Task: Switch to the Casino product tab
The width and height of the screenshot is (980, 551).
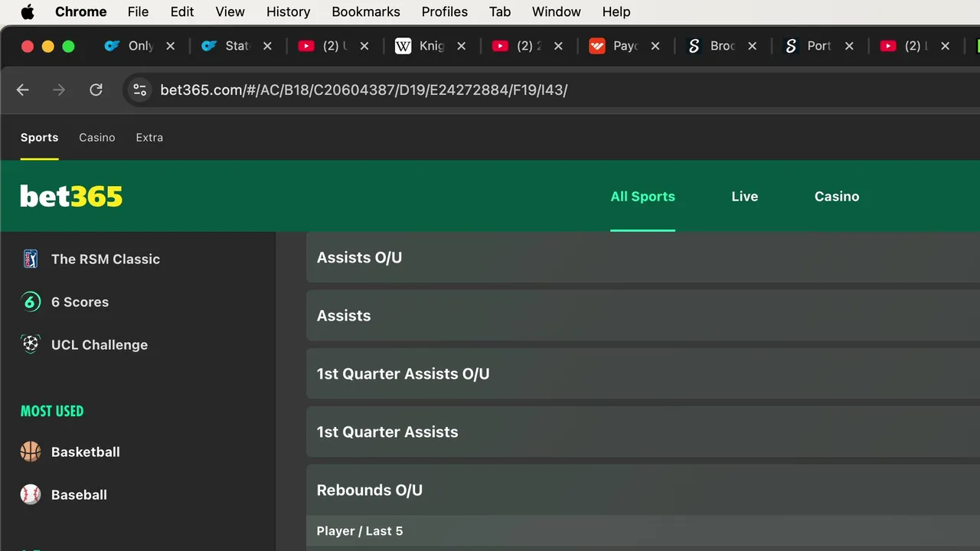Action: pyautogui.click(x=97, y=138)
